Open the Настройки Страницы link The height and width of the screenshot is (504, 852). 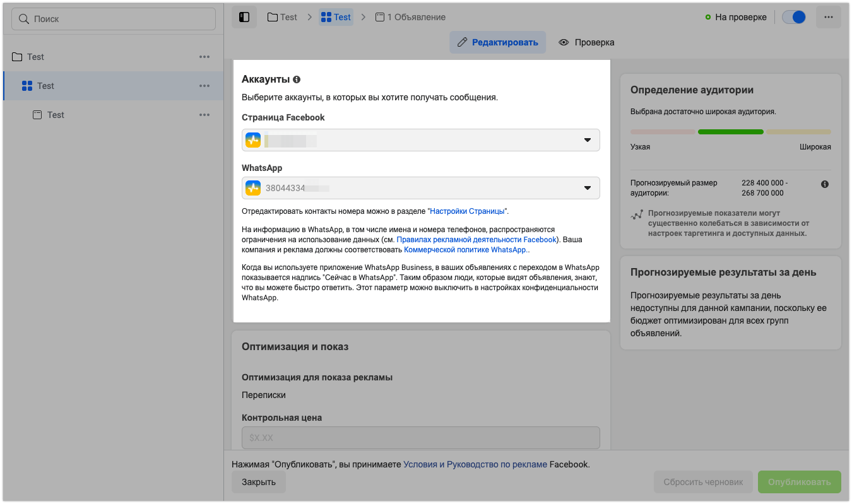(x=468, y=211)
